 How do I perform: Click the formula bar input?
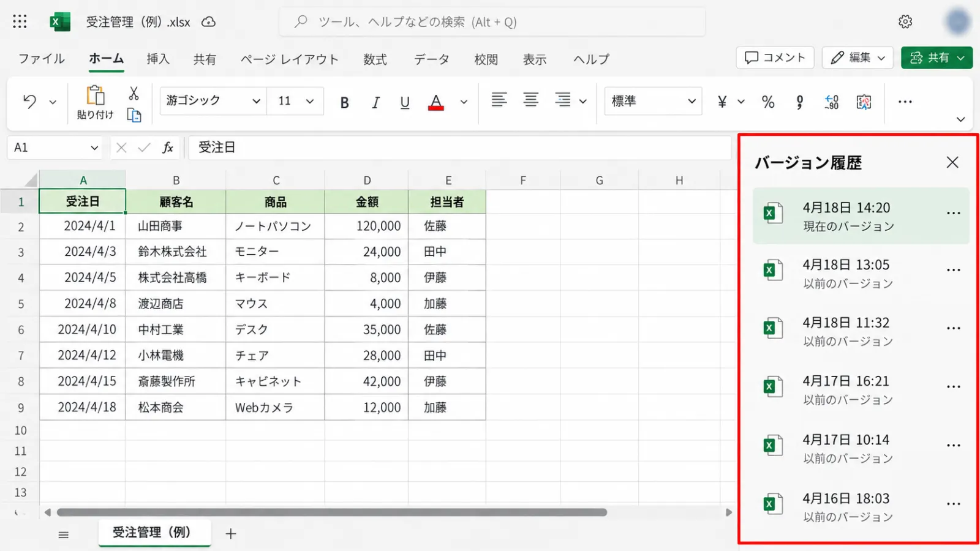pyautogui.click(x=459, y=148)
